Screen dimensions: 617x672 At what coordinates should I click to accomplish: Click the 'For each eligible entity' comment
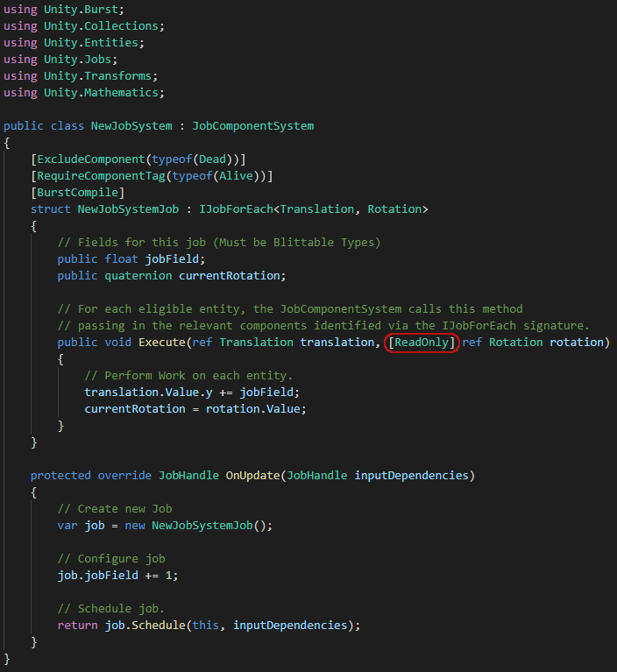290,309
